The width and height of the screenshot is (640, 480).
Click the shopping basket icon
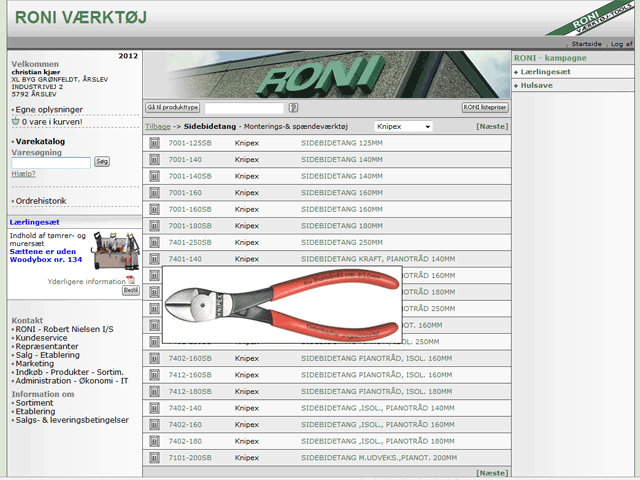click(16, 121)
